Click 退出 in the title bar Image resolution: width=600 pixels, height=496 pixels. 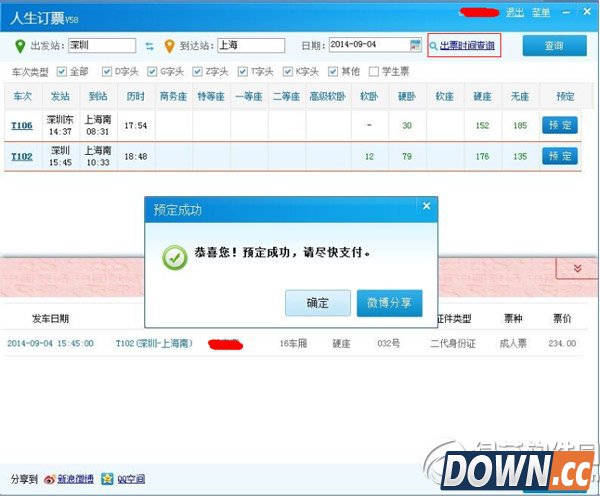pyautogui.click(x=515, y=13)
